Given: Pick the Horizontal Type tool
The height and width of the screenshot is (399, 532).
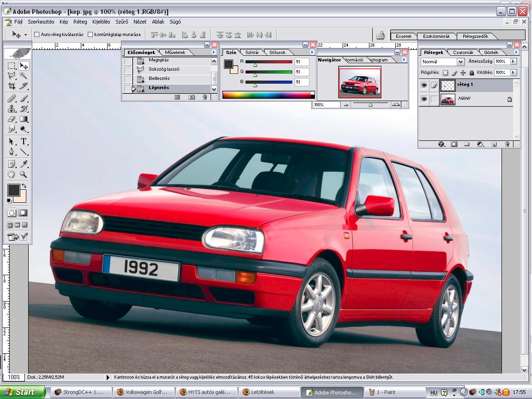Looking at the screenshot, I should (x=24, y=141).
